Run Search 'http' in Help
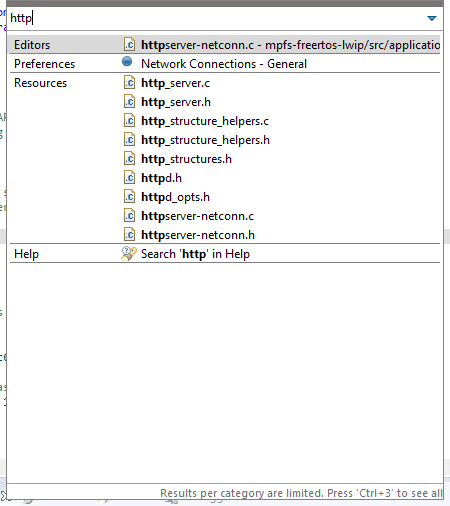 click(x=195, y=254)
